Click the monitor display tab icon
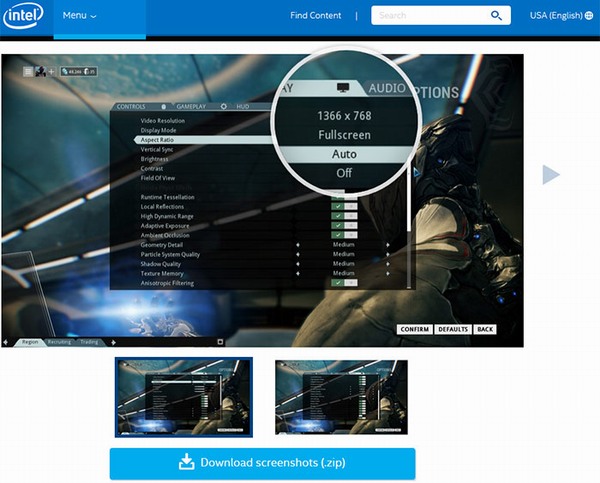This screenshot has width=600, height=483. 342,88
